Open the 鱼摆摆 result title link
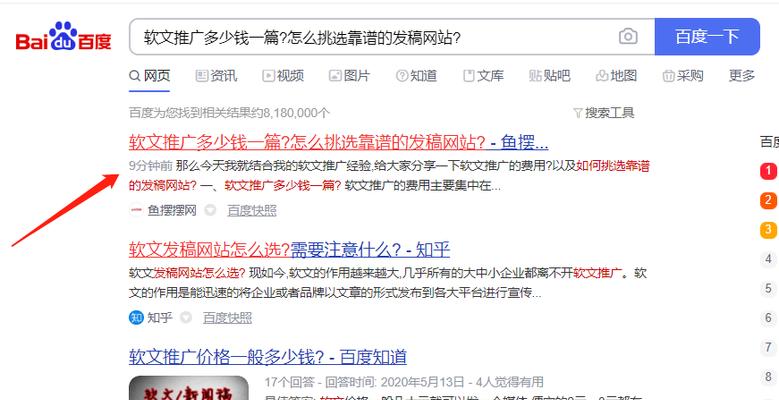Screen dimensions: 779x400 (x=338, y=143)
